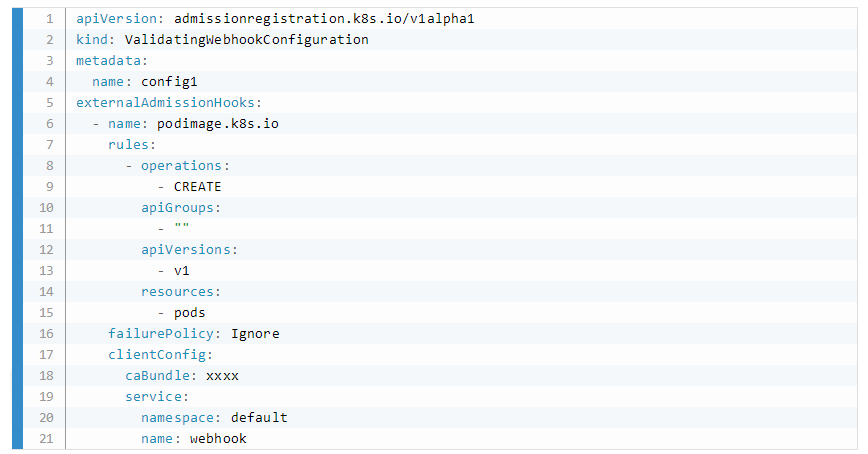Click externalAdmissionHooks key
The height and width of the screenshot is (454, 868).
pos(166,103)
